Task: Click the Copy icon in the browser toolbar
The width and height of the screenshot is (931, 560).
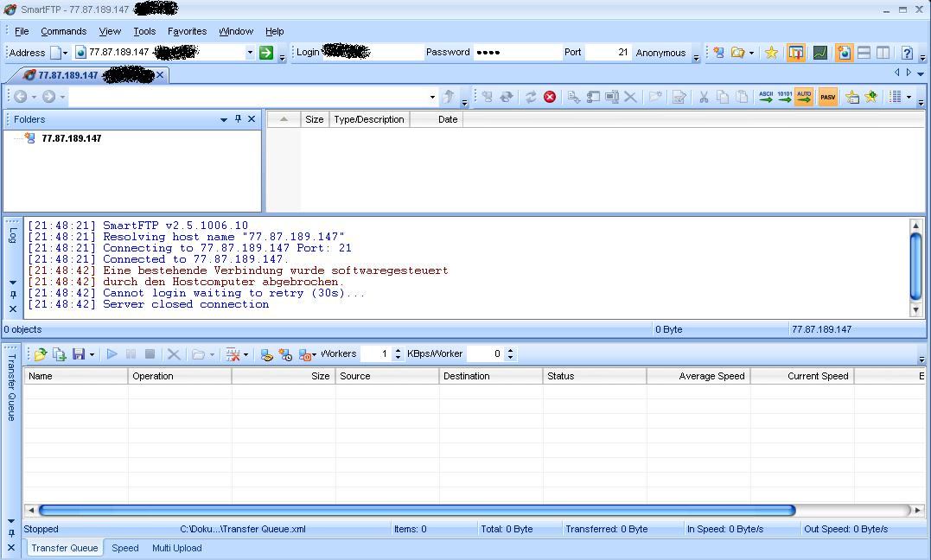Action: [x=723, y=97]
